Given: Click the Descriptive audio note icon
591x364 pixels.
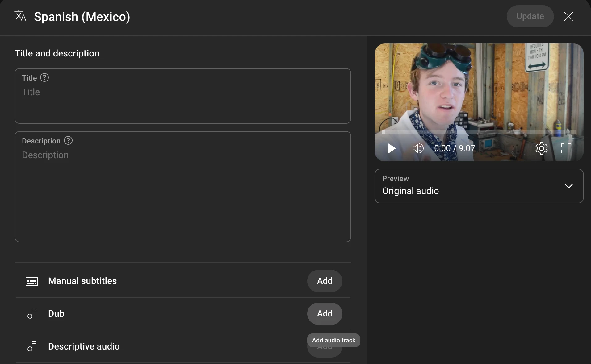Looking at the screenshot, I should [32, 346].
